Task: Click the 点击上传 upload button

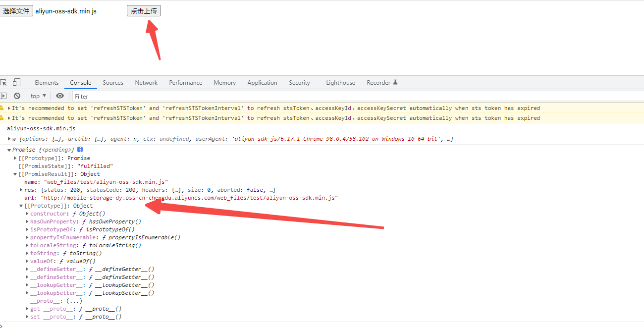Action: (x=144, y=11)
